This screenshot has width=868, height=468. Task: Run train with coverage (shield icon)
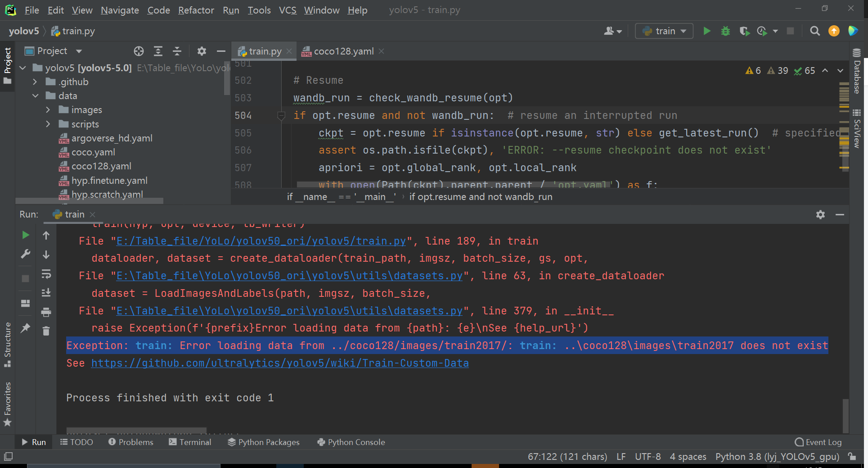pyautogui.click(x=744, y=31)
